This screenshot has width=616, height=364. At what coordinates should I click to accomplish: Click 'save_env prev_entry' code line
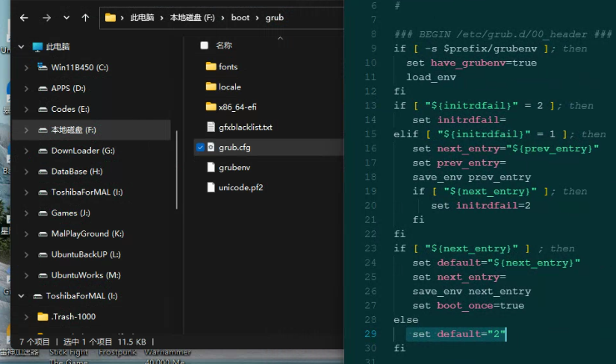coord(471,177)
